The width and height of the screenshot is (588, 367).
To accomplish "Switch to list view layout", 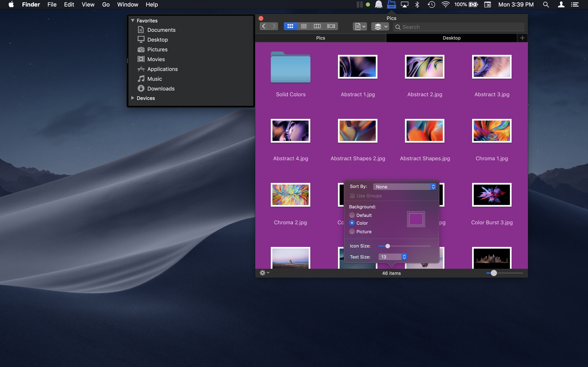I will 304,26.
